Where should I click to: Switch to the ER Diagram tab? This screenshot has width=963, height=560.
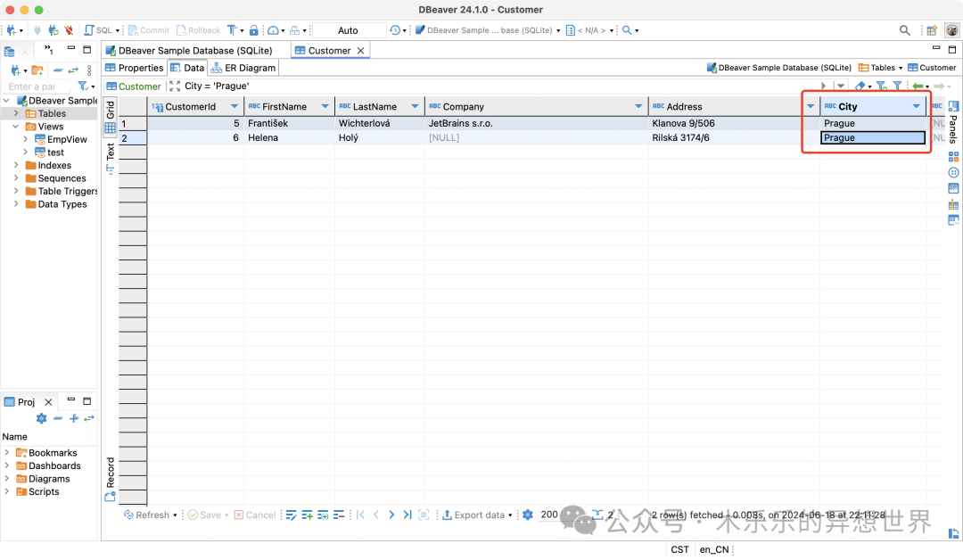coord(243,68)
